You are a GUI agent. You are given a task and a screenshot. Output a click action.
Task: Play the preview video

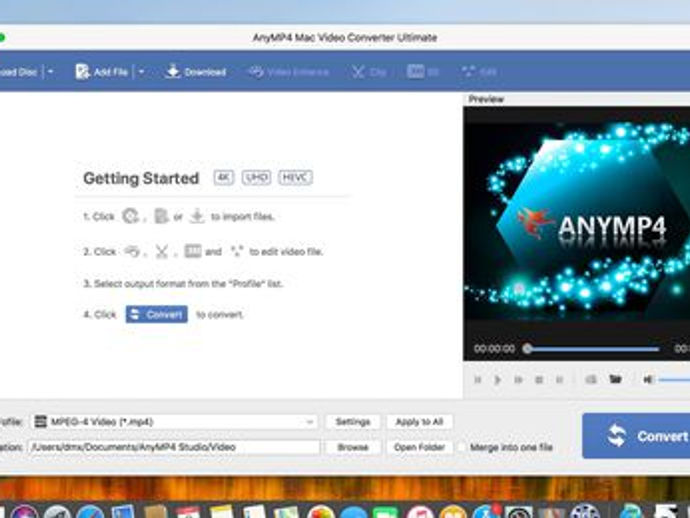(497, 380)
